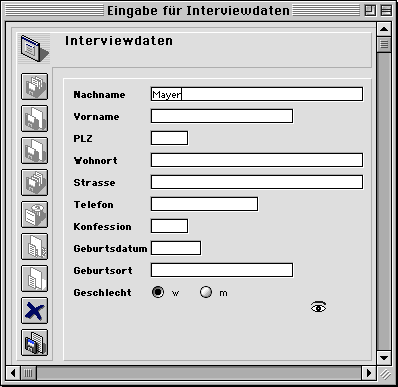This screenshot has height=387, width=398.
Task: Focus the PLZ input field
Action: pyautogui.click(x=169, y=138)
